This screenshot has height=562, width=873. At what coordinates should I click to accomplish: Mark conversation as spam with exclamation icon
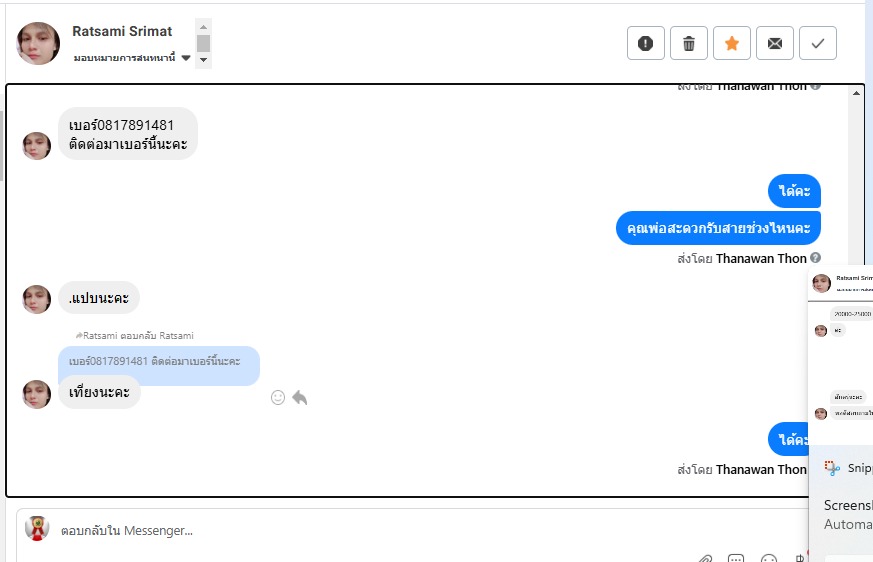645,43
